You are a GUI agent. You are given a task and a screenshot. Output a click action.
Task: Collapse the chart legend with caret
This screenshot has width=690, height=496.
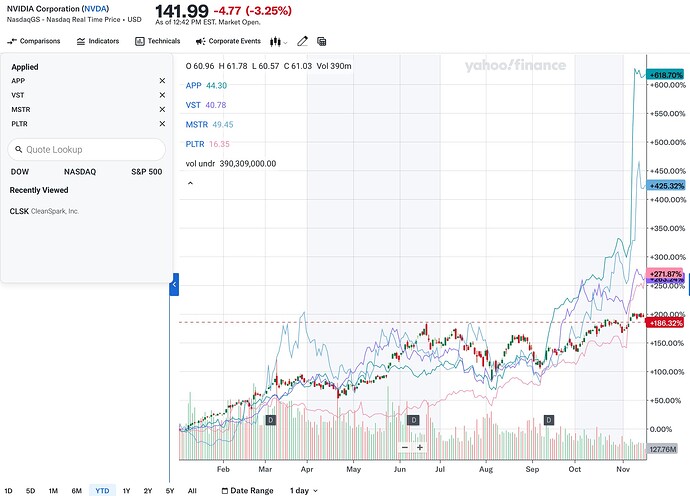point(190,183)
